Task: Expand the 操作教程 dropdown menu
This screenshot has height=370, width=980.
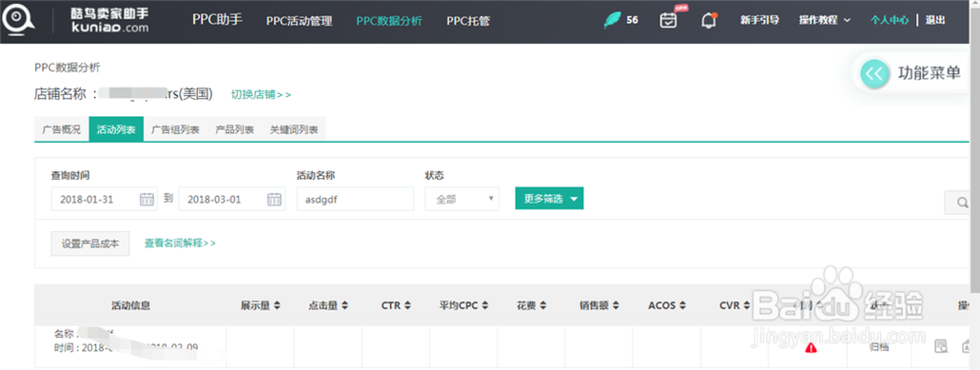Action: tap(824, 20)
